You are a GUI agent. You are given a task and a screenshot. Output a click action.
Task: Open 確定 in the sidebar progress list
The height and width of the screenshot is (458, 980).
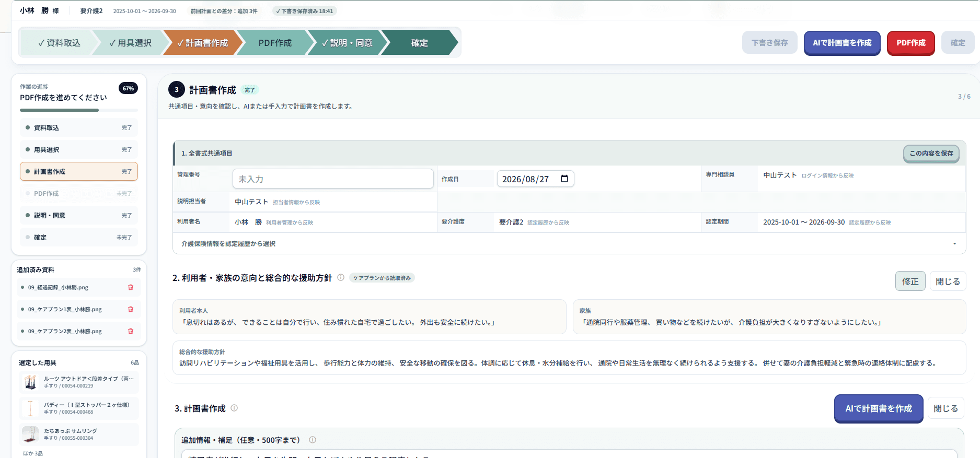coord(79,237)
